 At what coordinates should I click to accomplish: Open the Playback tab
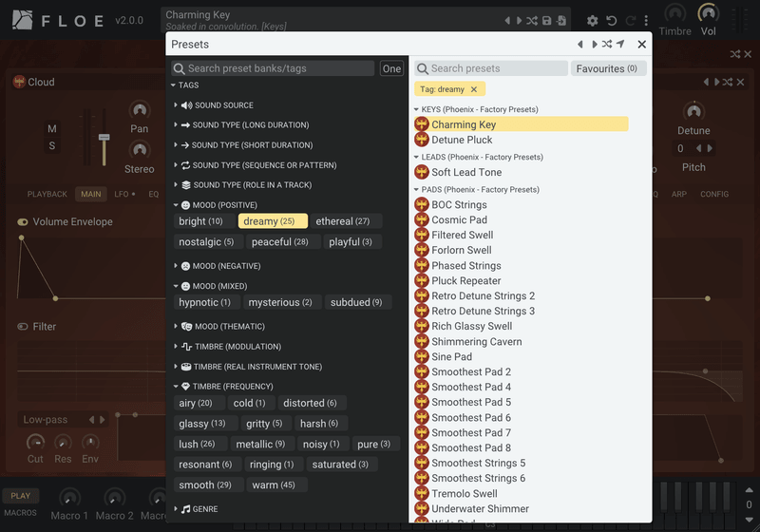coord(47,194)
